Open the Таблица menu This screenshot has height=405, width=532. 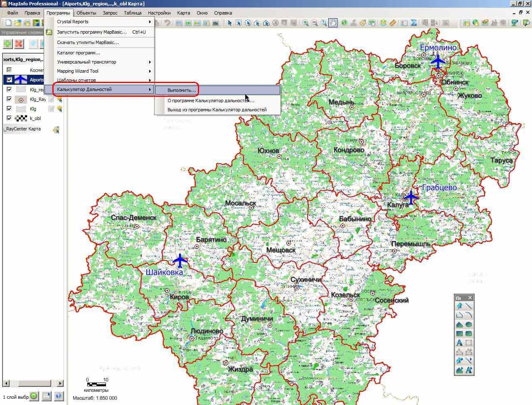click(133, 13)
